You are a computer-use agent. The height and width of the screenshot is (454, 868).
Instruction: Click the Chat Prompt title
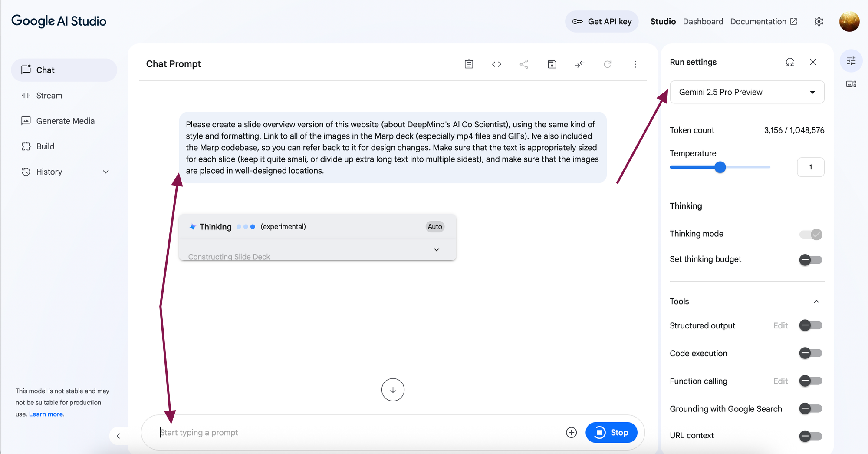pos(173,64)
